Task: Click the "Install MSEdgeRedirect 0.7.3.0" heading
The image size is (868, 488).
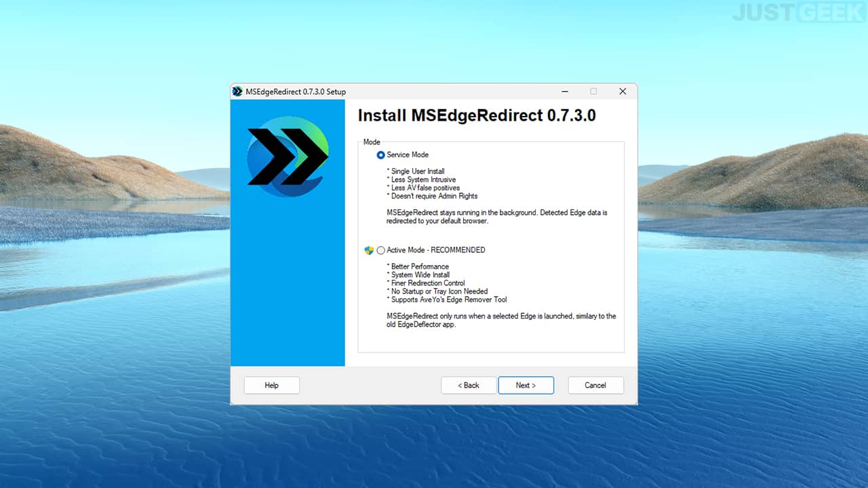Action: tap(477, 115)
